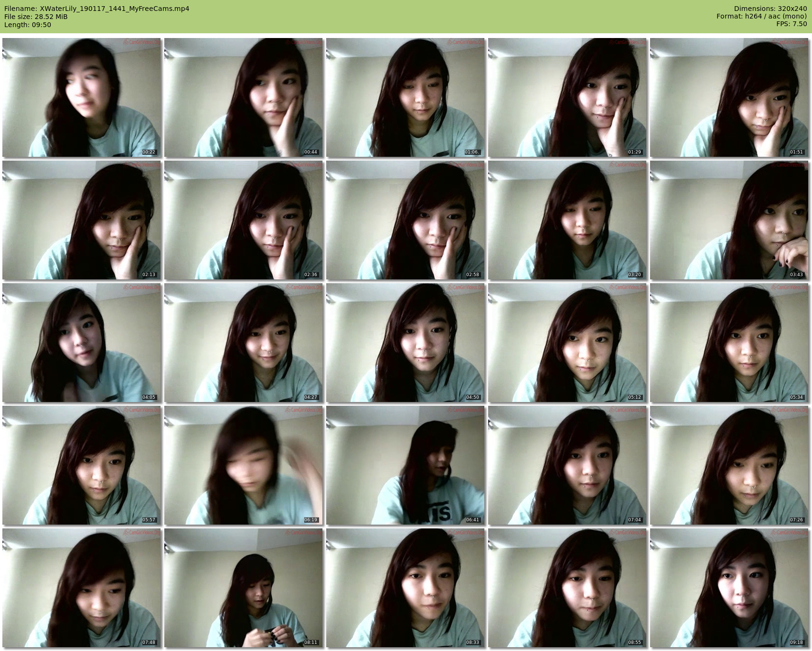
Task: Click the frame timestamped 07:26
Action: click(x=729, y=465)
